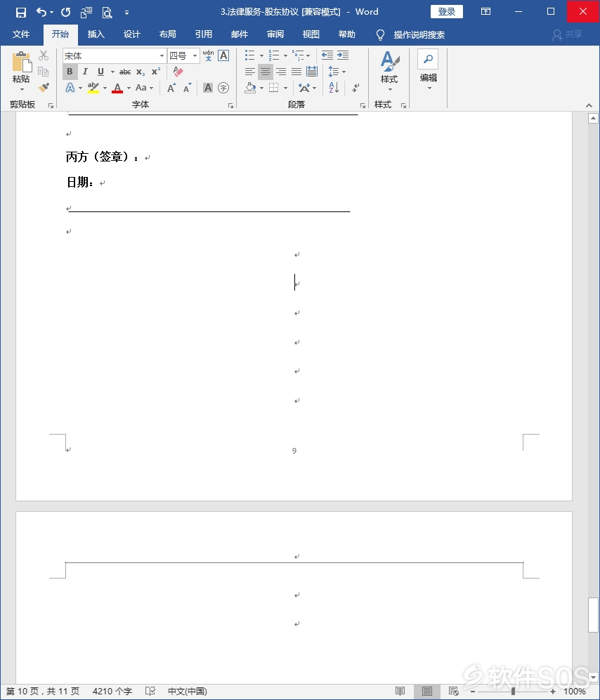Click the 登录 sign-in button
600x700 pixels.
coord(447,12)
